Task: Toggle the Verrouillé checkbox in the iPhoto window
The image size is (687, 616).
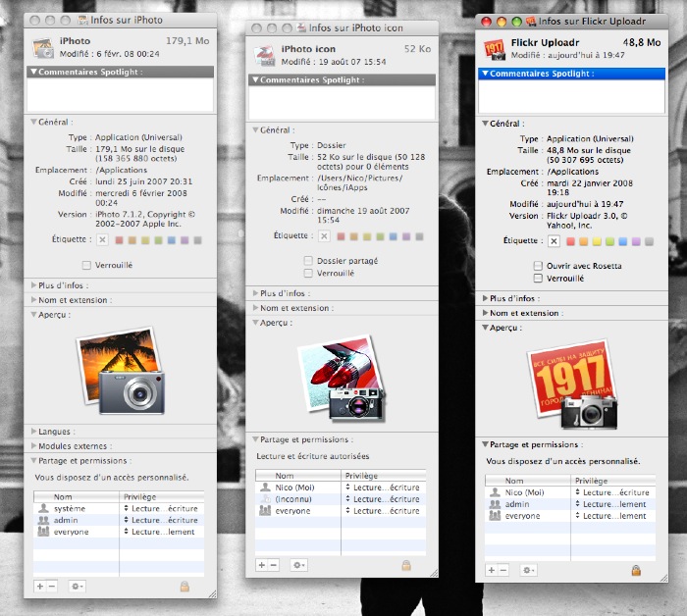Action: tap(86, 265)
